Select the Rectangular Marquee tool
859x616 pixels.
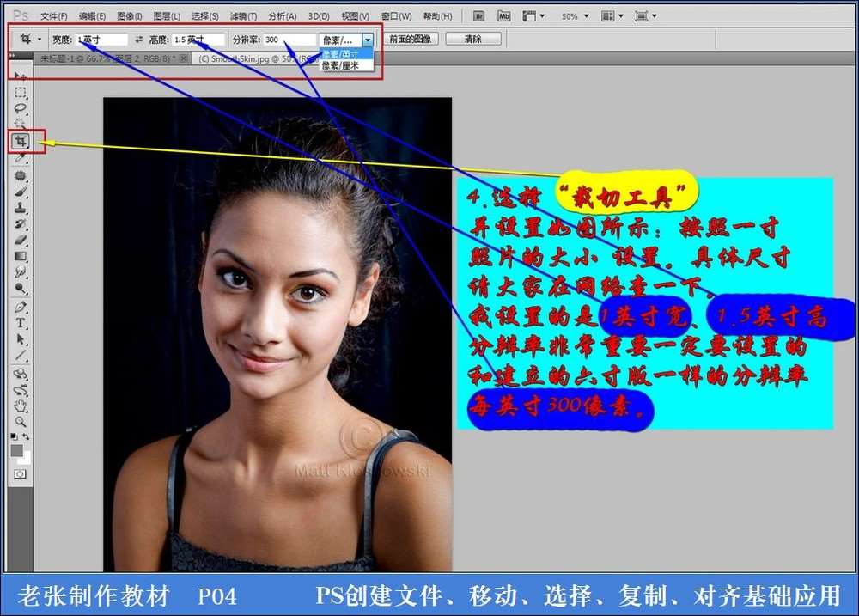tap(21, 92)
